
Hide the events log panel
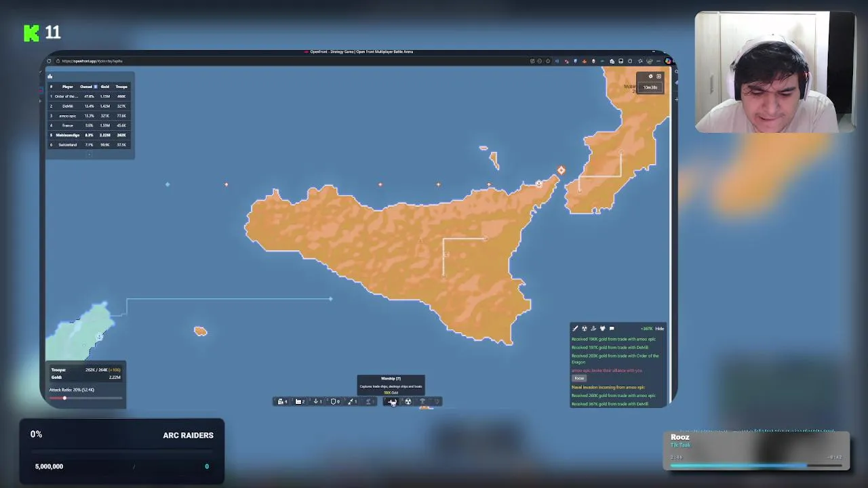click(x=660, y=329)
